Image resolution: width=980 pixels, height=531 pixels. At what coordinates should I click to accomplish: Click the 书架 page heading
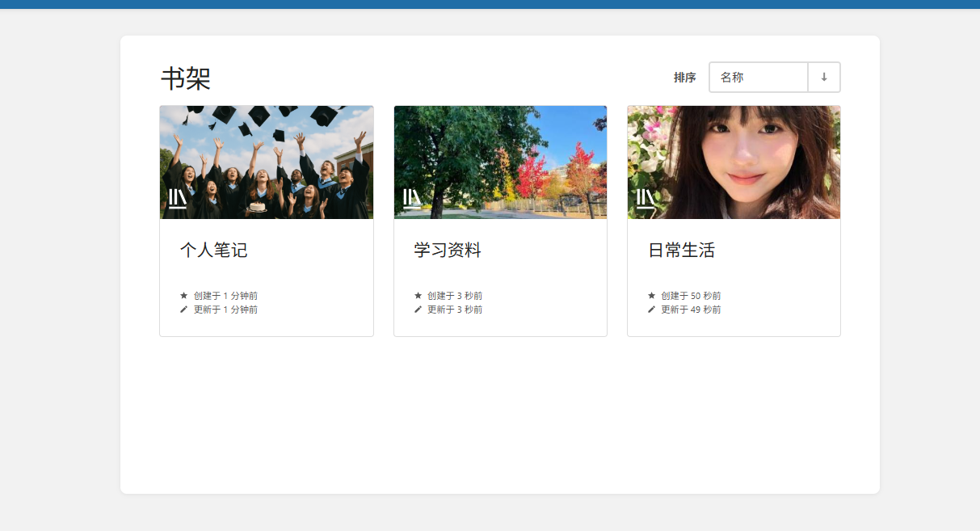point(186,78)
